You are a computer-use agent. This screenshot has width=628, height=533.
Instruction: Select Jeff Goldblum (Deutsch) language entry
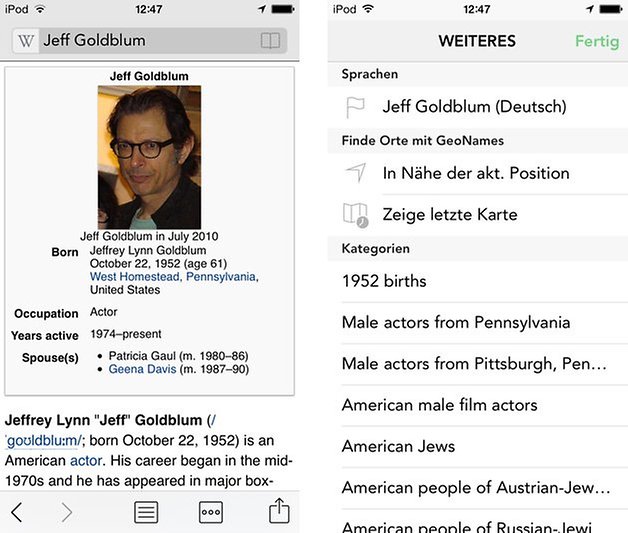pos(478,107)
